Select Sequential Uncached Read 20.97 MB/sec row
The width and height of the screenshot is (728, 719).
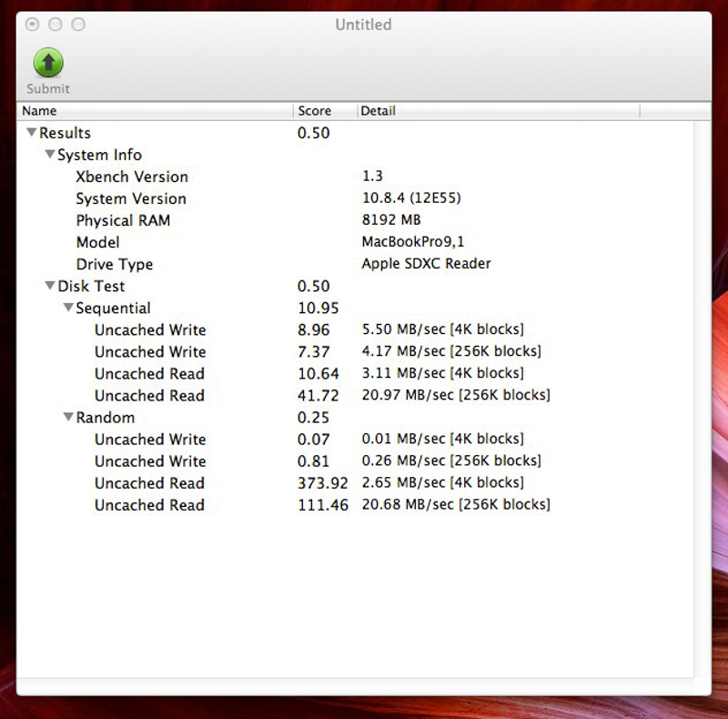149,395
